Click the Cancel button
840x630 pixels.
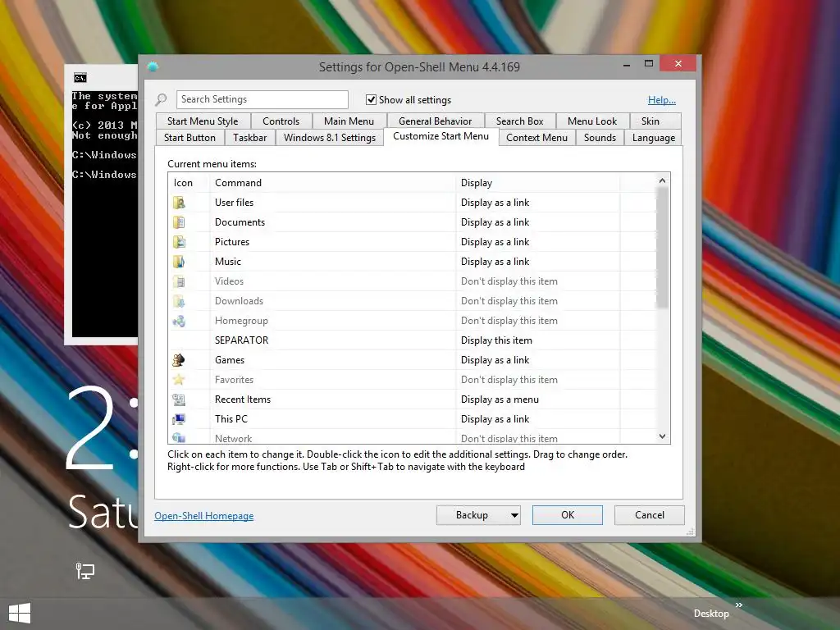coord(650,515)
